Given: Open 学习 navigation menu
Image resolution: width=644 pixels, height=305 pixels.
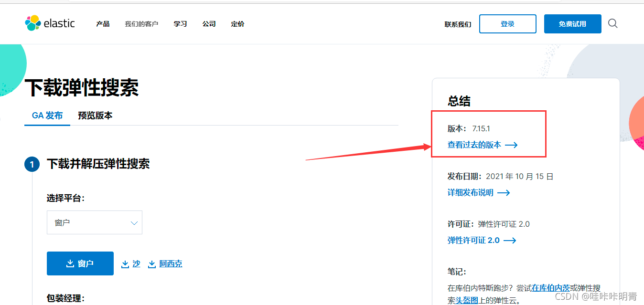Looking at the screenshot, I should pyautogui.click(x=180, y=24).
